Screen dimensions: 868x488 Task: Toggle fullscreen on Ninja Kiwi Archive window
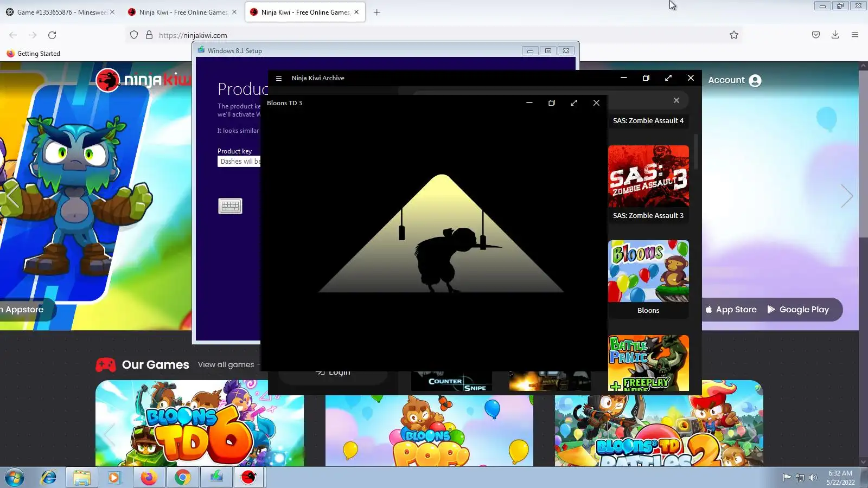point(668,78)
